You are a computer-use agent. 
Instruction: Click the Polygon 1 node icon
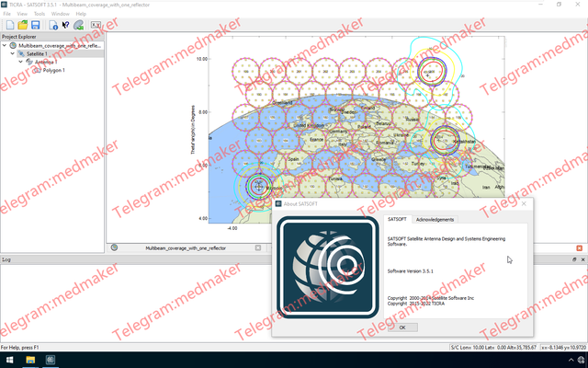coord(38,70)
